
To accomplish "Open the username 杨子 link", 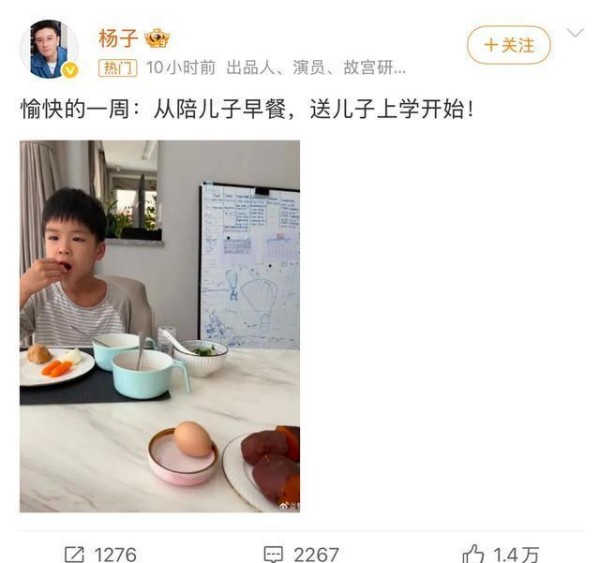I will tap(118, 38).
